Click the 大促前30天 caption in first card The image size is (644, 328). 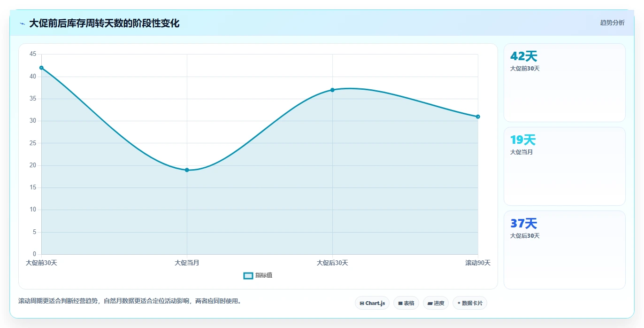pyautogui.click(x=525, y=69)
